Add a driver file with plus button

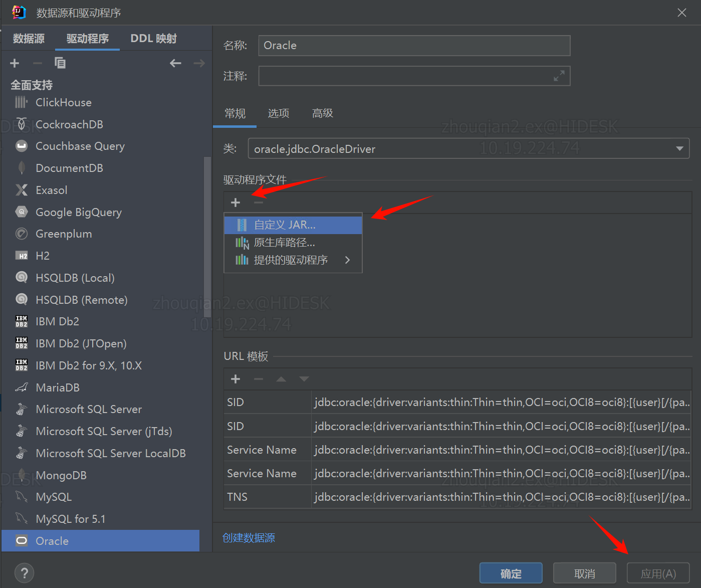coord(236,203)
